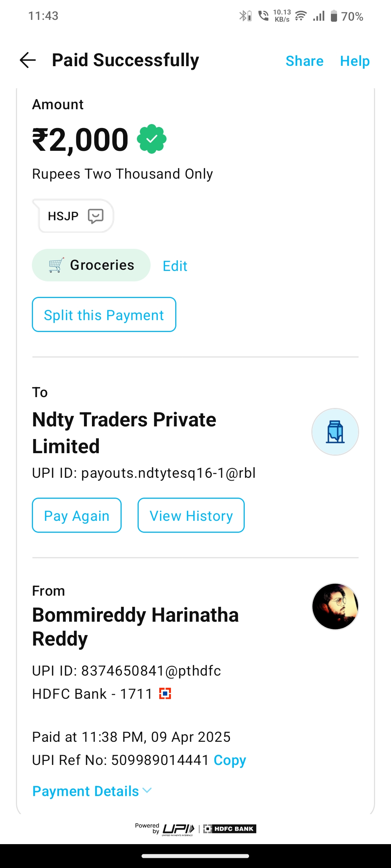Tap Edit next to Groceries category
Screen dimensions: 391x868
point(175,266)
